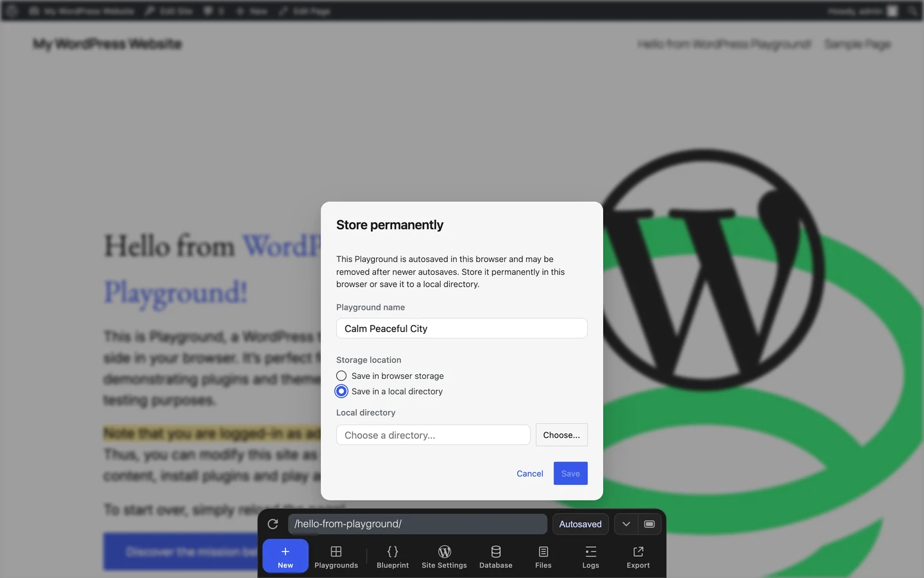Cancel the Store permanently dialog
Image resolution: width=924 pixels, height=578 pixels.
tap(530, 473)
